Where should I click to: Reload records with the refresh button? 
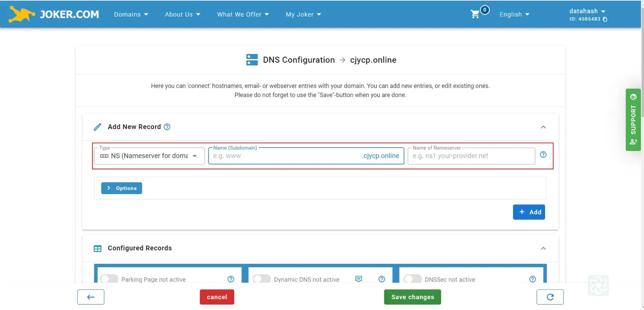pyautogui.click(x=550, y=297)
